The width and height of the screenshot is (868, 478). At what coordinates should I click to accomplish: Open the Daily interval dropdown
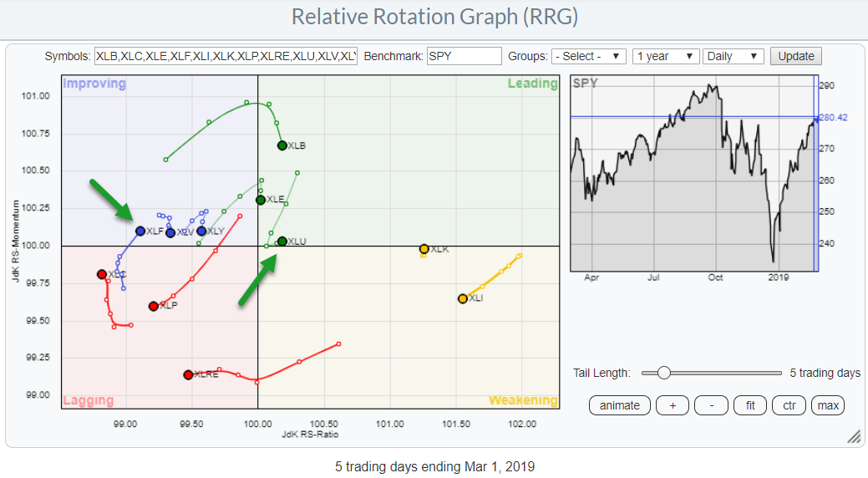pos(733,56)
